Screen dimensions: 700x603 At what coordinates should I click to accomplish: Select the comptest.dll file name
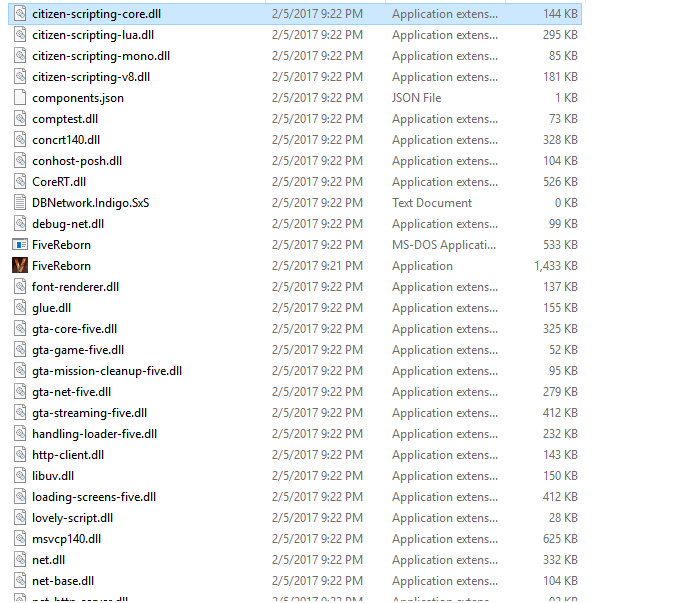point(65,119)
